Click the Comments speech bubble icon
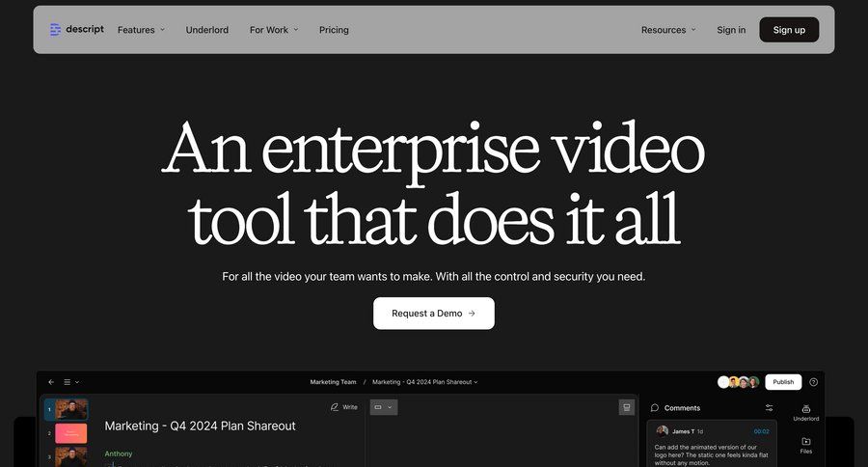 (x=654, y=408)
